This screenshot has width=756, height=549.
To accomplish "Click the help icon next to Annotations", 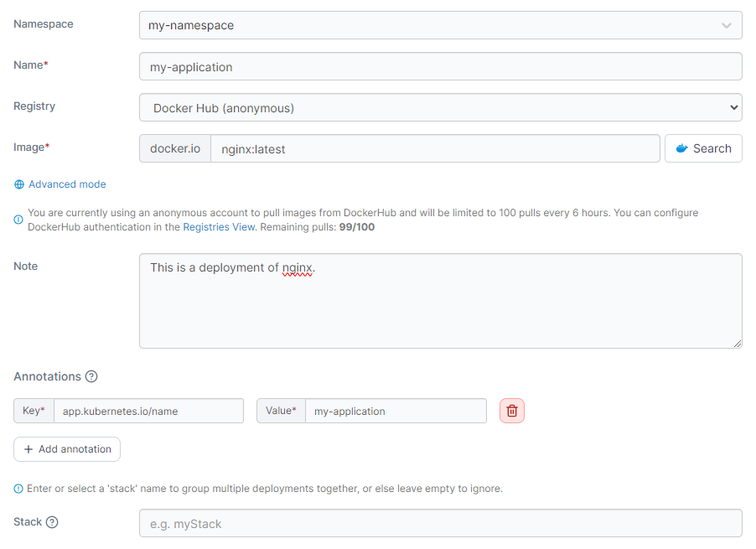I will coord(91,376).
